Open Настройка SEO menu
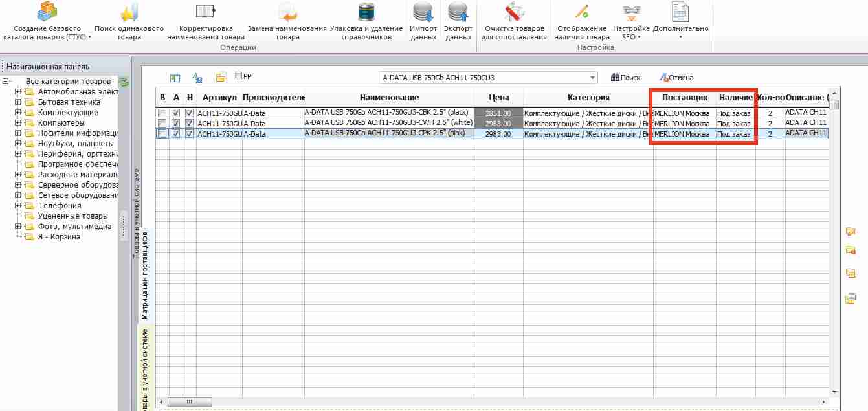This screenshot has height=411, width=868. point(630,21)
